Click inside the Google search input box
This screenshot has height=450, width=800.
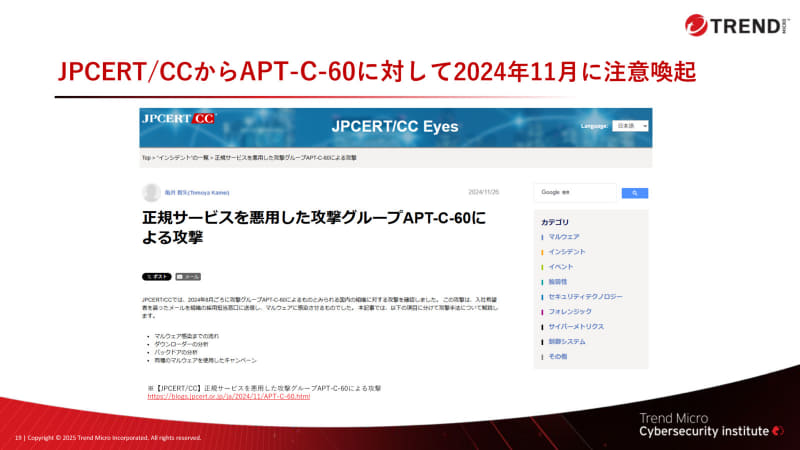pyautogui.click(x=575, y=192)
